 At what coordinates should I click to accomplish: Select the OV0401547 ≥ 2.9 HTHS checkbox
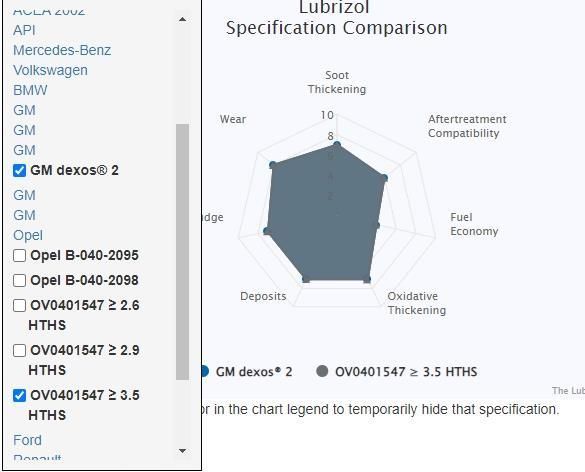[x=19, y=351]
